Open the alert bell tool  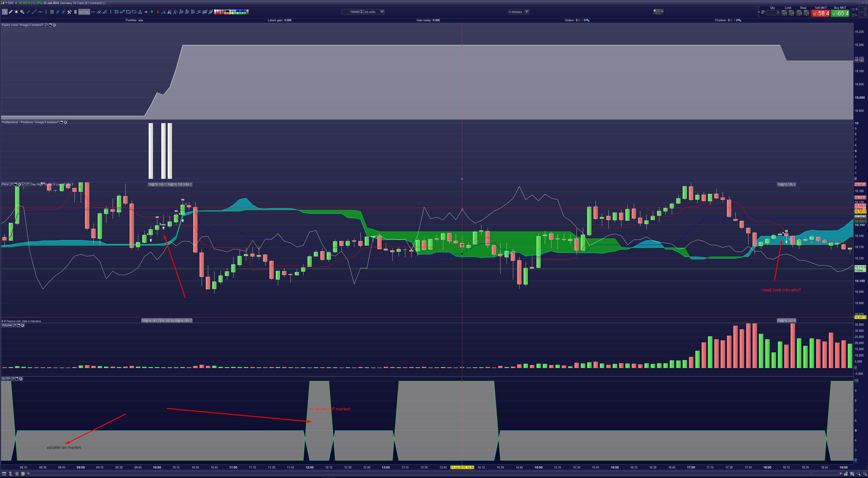16,12
